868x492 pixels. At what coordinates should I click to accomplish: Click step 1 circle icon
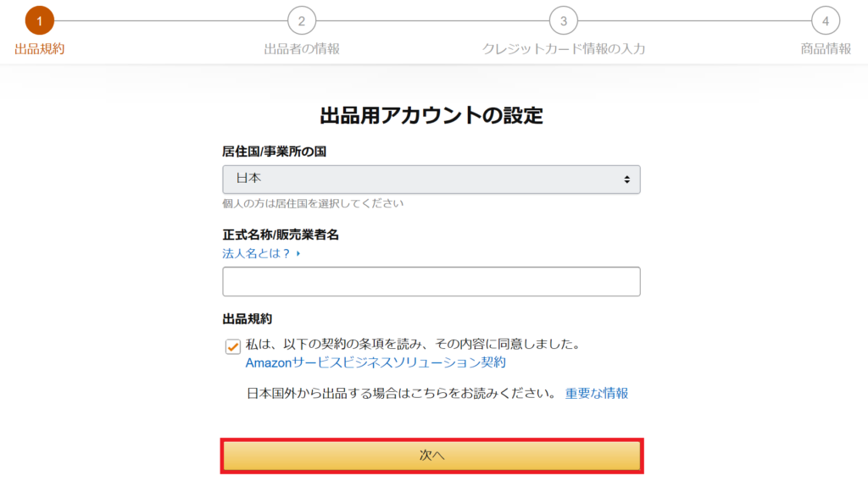(x=39, y=21)
